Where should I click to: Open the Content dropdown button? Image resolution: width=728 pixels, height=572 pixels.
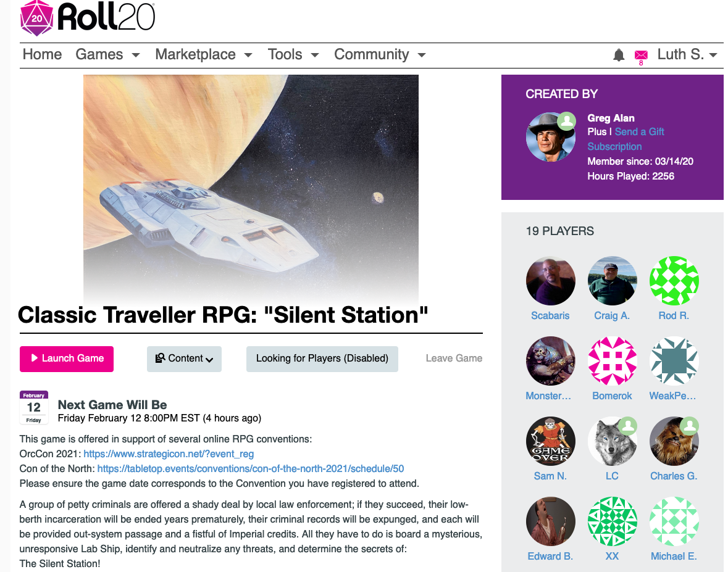point(185,359)
